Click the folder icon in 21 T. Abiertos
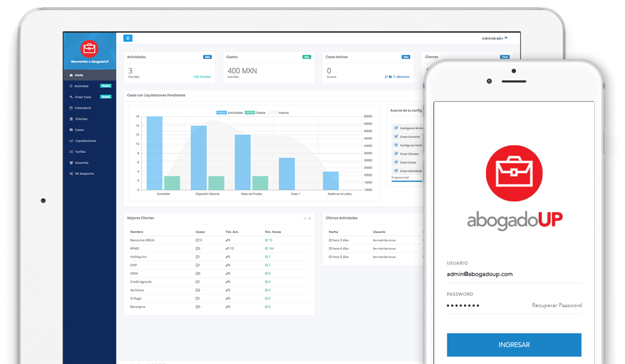 (x=390, y=77)
